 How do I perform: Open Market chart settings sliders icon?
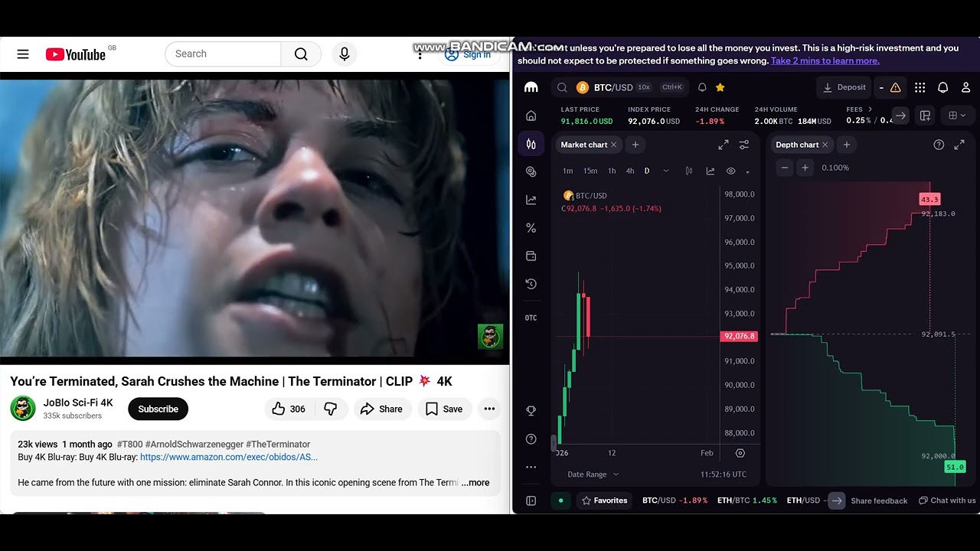click(743, 145)
